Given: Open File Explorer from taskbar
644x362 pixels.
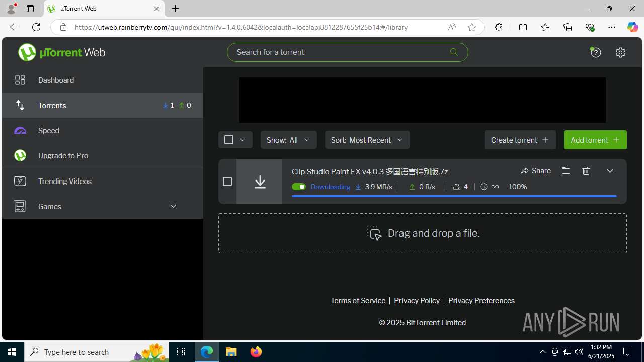Looking at the screenshot, I should 231,352.
